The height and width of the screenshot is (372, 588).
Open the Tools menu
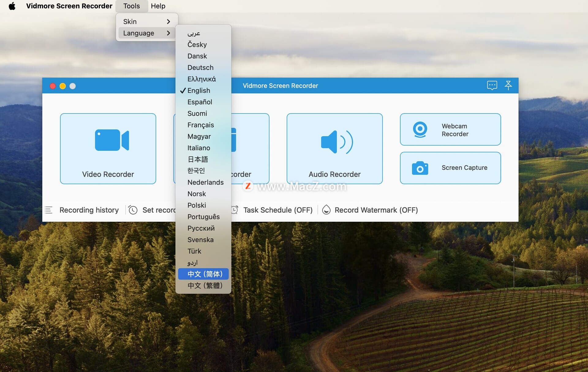click(131, 6)
